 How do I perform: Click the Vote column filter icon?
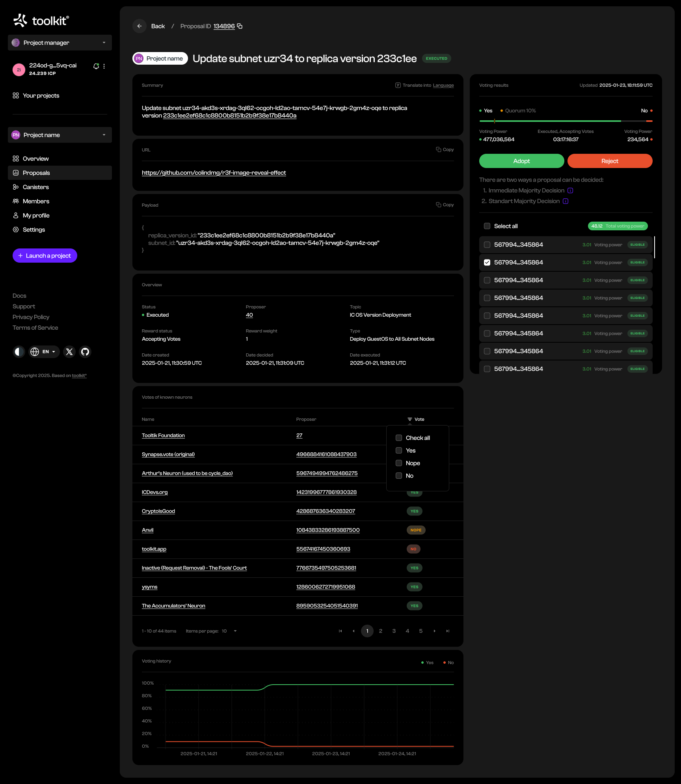[x=410, y=419]
